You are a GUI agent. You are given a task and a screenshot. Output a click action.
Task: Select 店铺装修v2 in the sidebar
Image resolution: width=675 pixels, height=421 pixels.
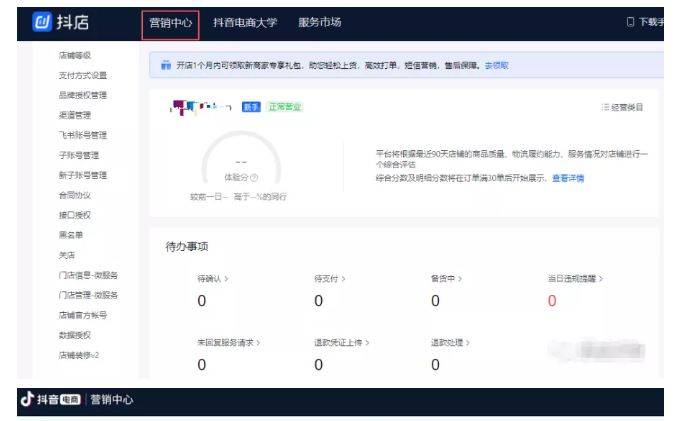[79, 355]
